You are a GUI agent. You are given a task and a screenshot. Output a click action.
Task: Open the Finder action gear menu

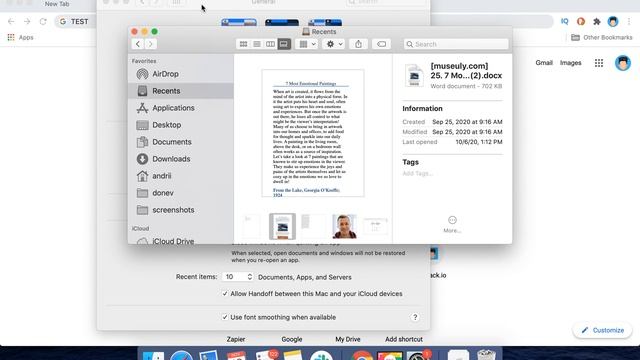click(x=334, y=44)
